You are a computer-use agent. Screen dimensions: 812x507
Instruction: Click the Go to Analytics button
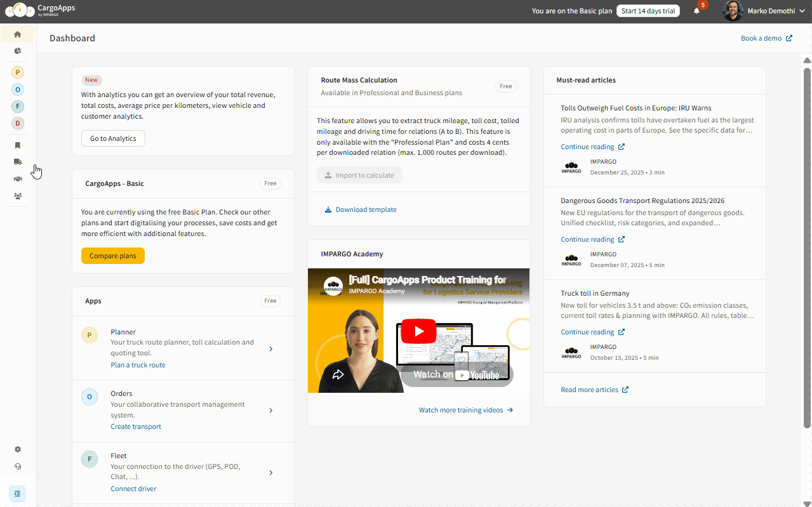pos(113,138)
